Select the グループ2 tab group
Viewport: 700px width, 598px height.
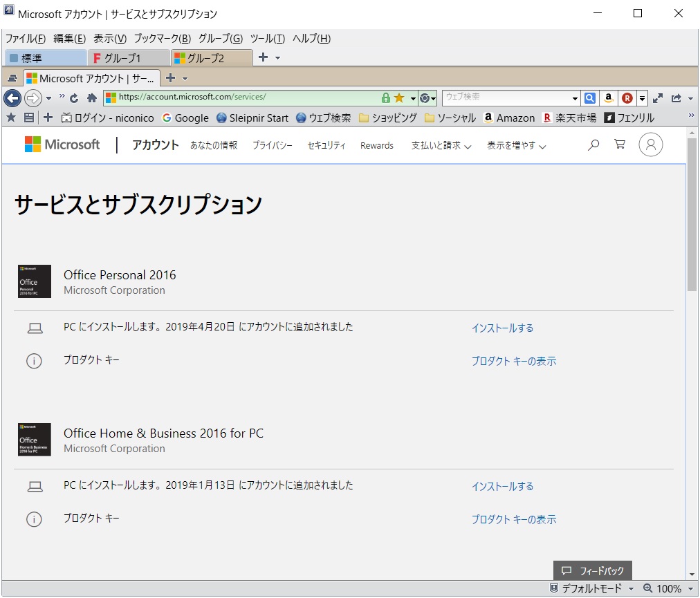pyautogui.click(x=212, y=58)
